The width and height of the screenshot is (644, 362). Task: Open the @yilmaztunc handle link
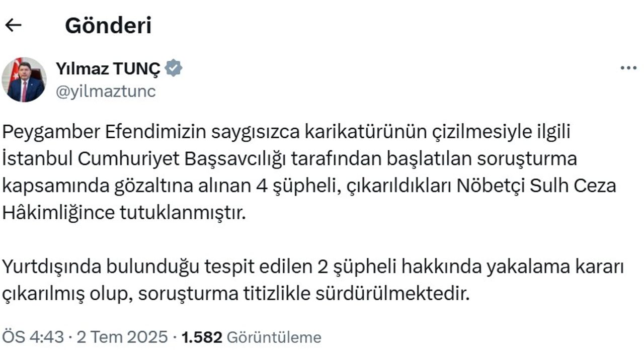pyautogui.click(x=106, y=91)
